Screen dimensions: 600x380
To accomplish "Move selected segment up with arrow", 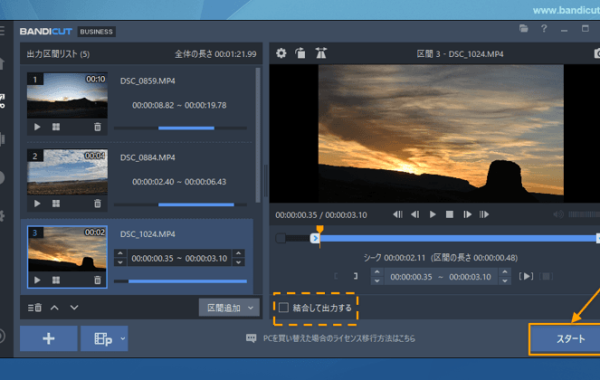I will [x=55, y=308].
